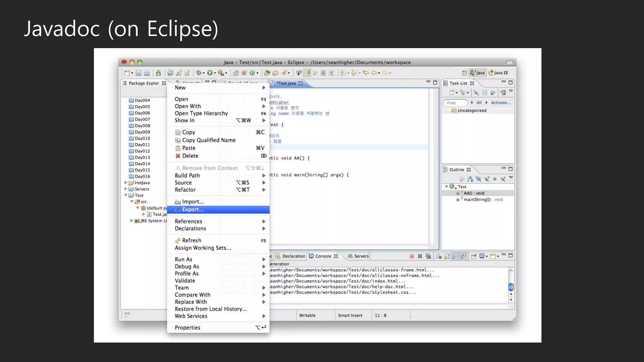644x362 pixels.
Task: Select the Uncategorized task category
Action: (x=469, y=111)
